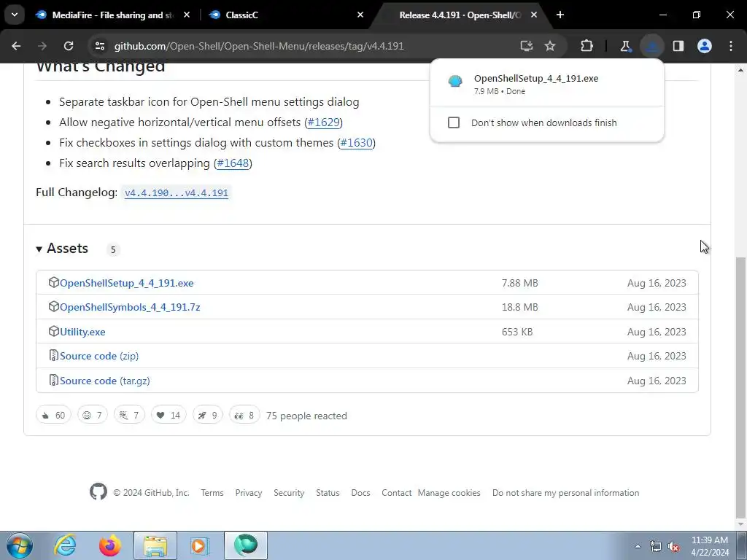Toggle the eyes reaction with 8
Image resolution: width=747 pixels, height=560 pixels.
(244, 415)
